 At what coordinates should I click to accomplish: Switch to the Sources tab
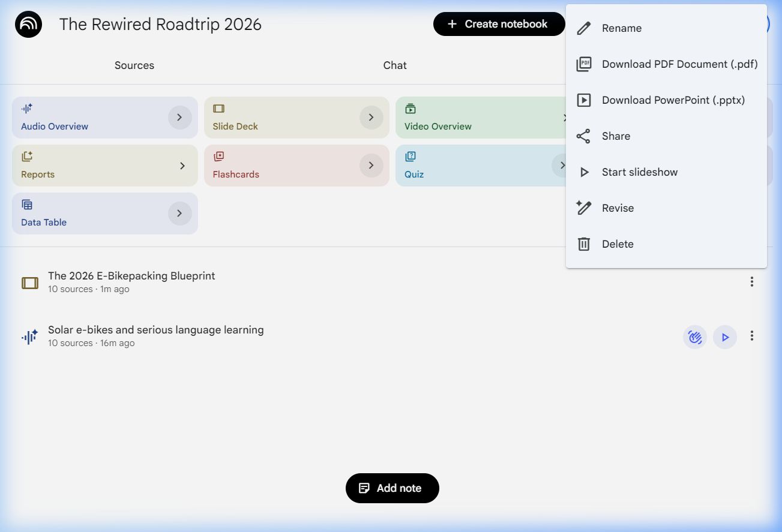[x=134, y=65]
